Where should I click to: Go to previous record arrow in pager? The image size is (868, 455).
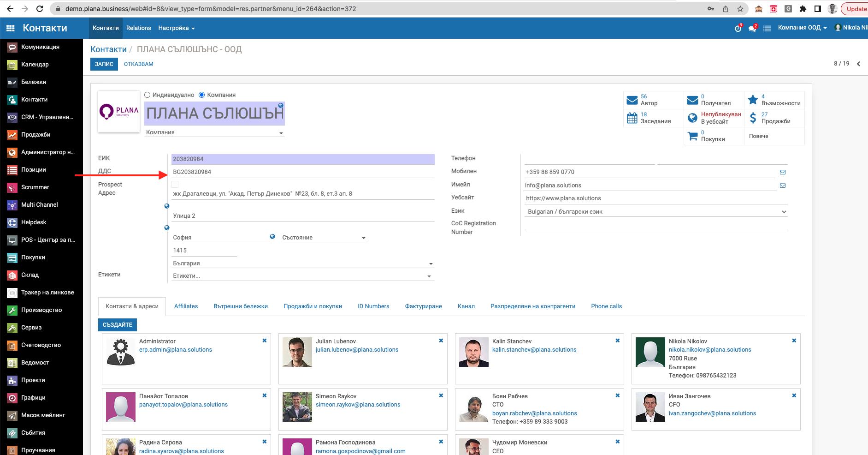click(x=858, y=64)
